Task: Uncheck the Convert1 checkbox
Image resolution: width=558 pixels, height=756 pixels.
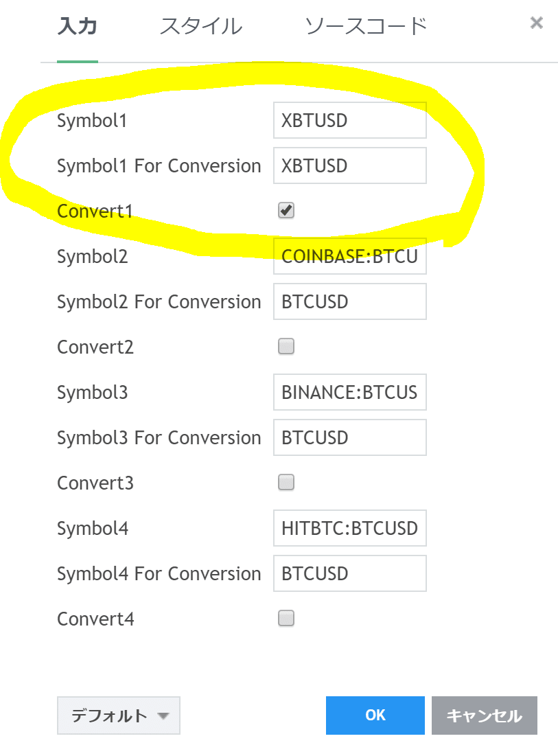Action: [x=286, y=211]
